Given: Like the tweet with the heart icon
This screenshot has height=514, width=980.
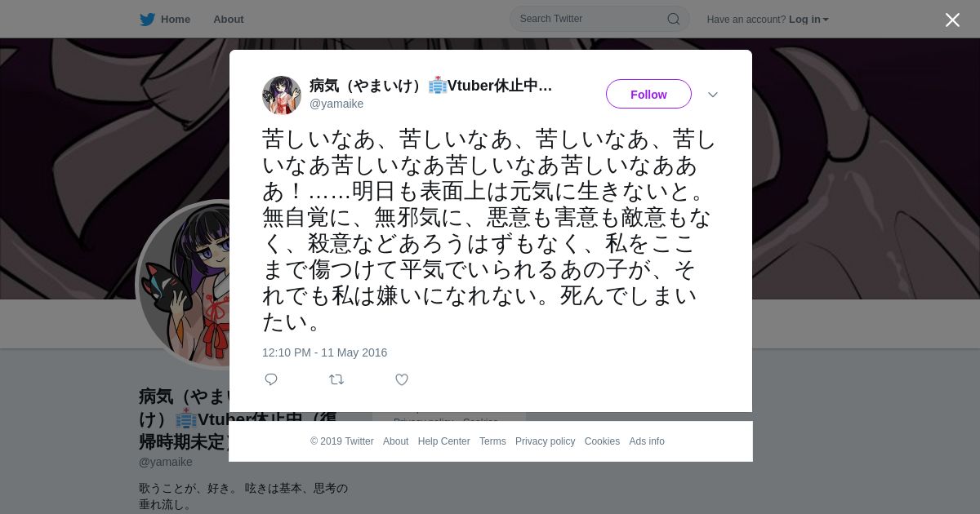Looking at the screenshot, I should point(402,379).
